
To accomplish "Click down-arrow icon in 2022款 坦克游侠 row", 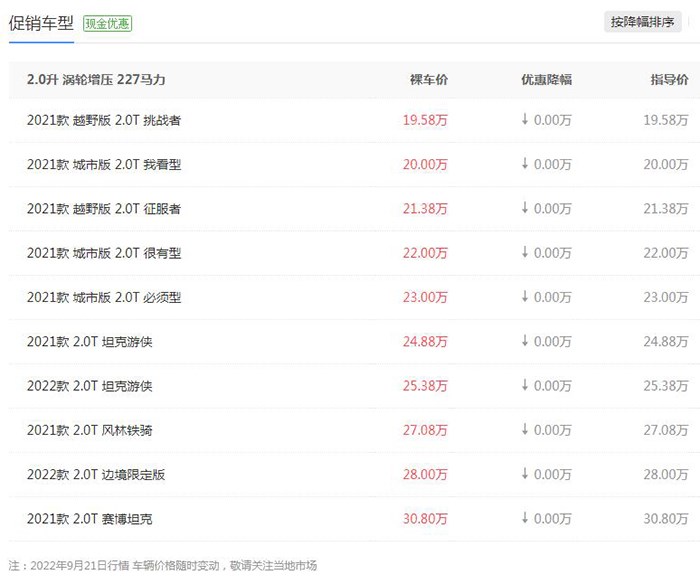I will pyautogui.click(x=525, y=385).
